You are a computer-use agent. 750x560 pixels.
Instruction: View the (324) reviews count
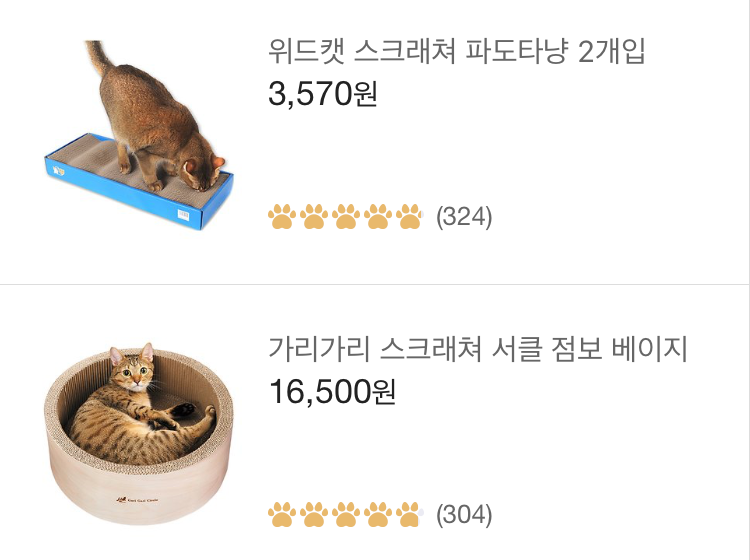click(464, 217)
